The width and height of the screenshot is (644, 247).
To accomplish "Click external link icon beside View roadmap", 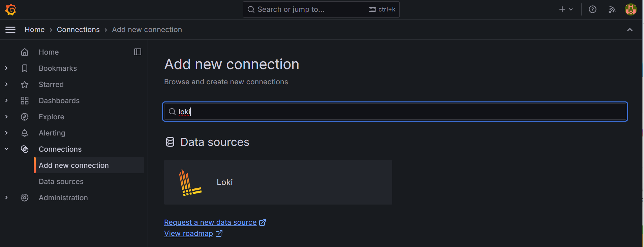I will point(219,233).
